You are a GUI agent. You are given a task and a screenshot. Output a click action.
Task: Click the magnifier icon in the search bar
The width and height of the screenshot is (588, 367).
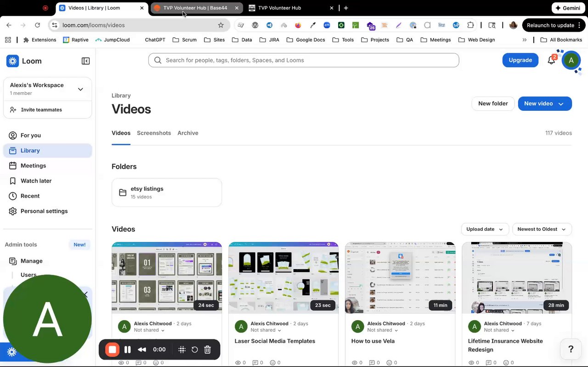(x=158, y=60)
